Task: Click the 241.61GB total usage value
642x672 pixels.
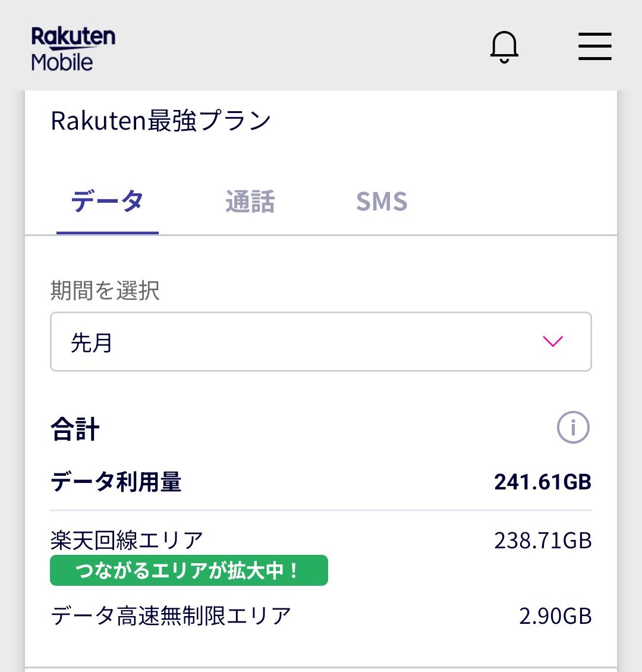Action: click(542, 482)
